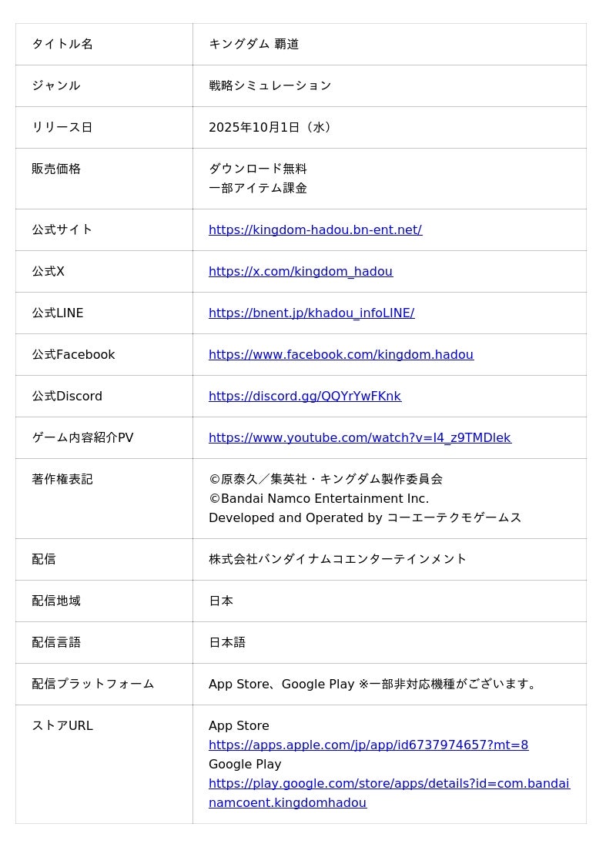
Task: Click the 配信地域 row label
Action: point(55,601)
